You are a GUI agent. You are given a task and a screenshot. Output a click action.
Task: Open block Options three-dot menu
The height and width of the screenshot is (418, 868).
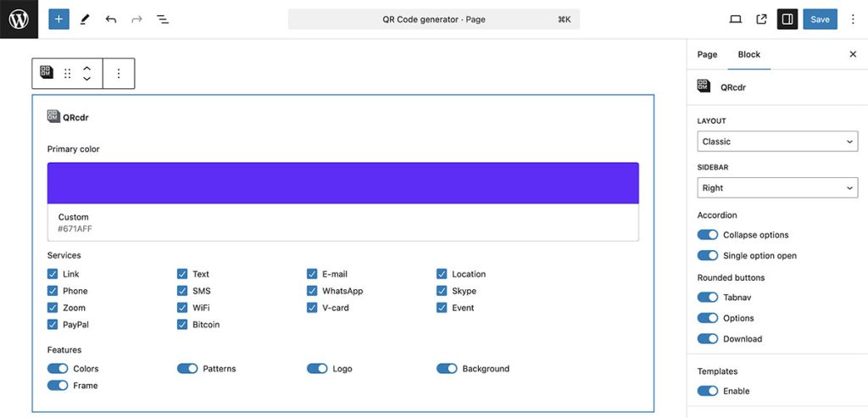click(x=119, y=74)
